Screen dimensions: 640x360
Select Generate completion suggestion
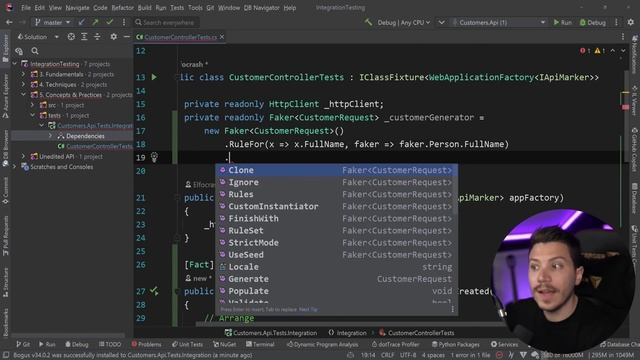[336, 279]
